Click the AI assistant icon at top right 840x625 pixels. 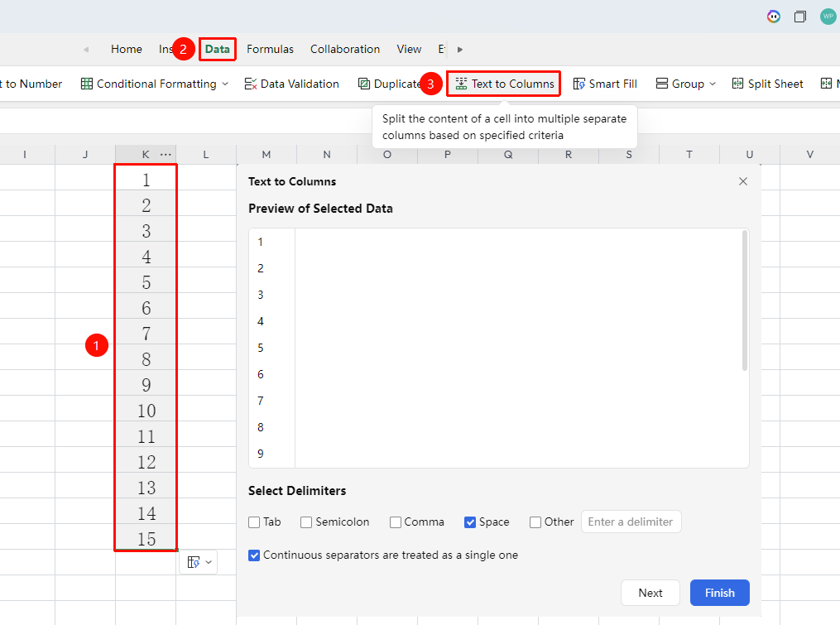pyautogui.click(x=773, y=17)
